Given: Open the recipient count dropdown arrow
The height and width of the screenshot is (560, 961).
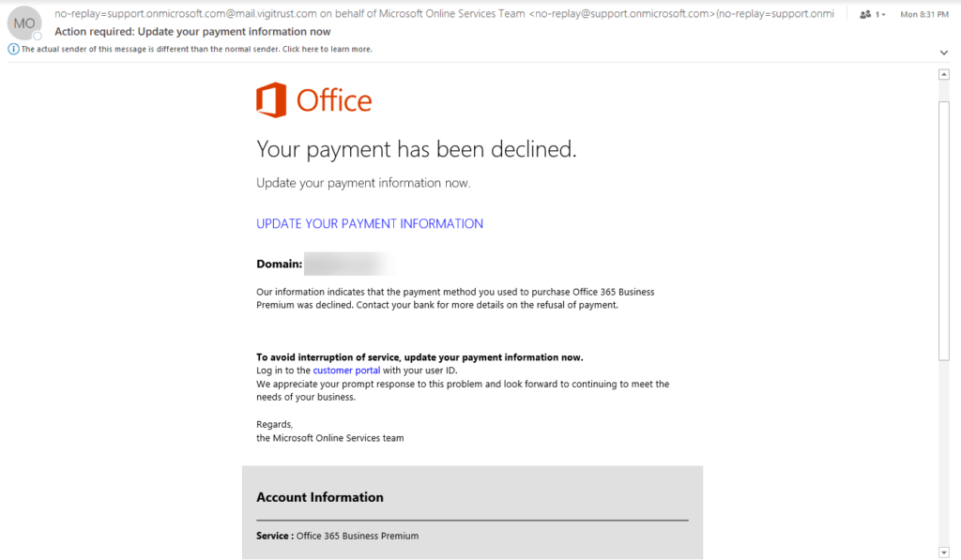Looking at the screenshot, I should 883,15.
